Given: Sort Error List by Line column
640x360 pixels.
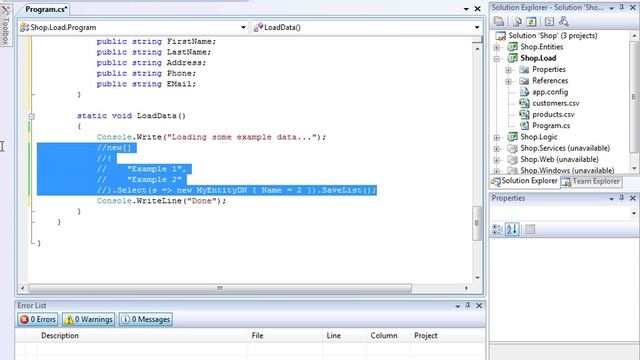Looking at the screenshot, I should click(x=344, y=336).
